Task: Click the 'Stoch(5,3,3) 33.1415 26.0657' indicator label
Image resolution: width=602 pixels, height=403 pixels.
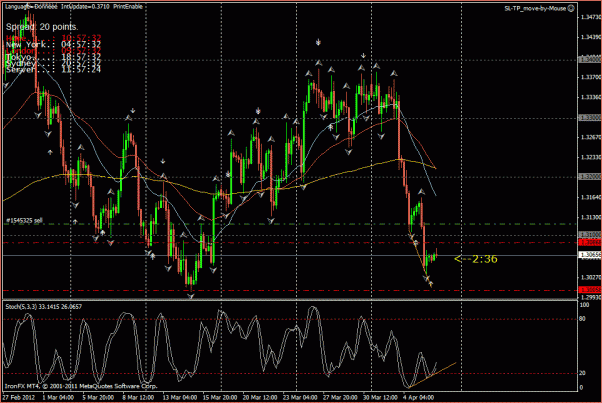Action: tap(43, 307)
